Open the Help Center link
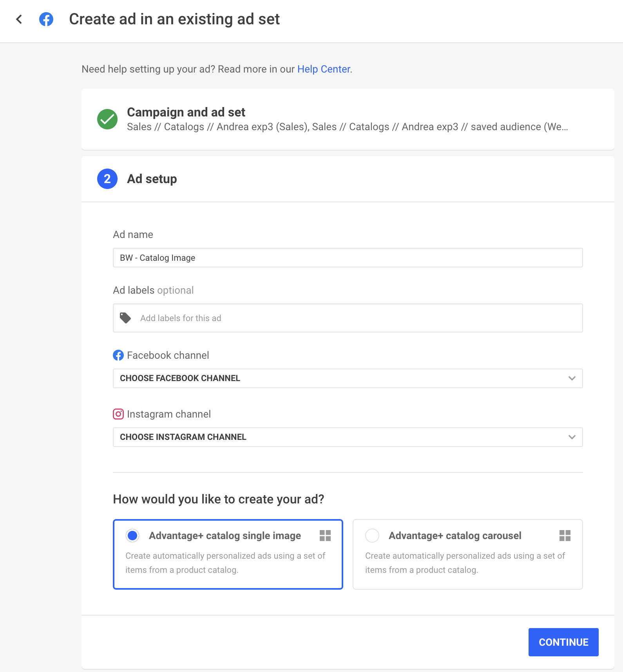623x672 pixels. coord(324,69)
